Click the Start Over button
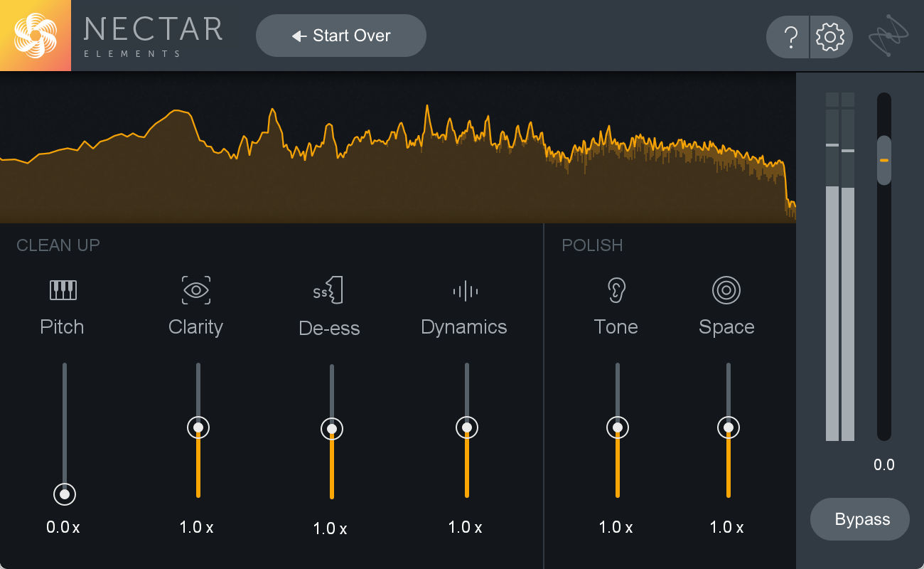The width and height of the screenshot is (924, 569). [340, 35]
